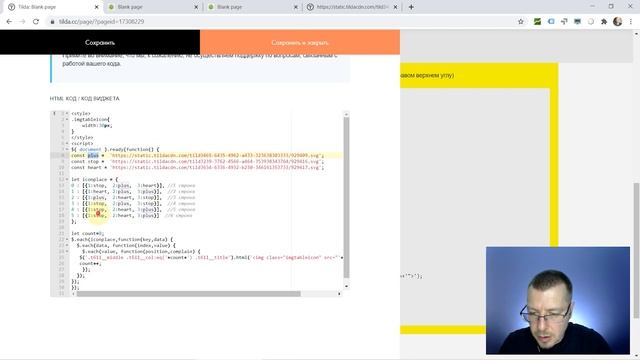Click the 'const stop' line in code
The image size is (640, 360).
point(198,162)
